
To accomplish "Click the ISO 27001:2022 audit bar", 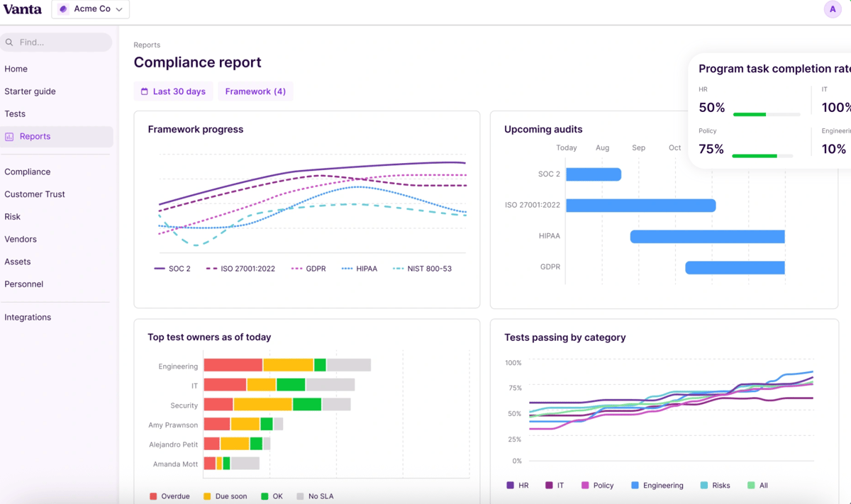I will (641, 206).
